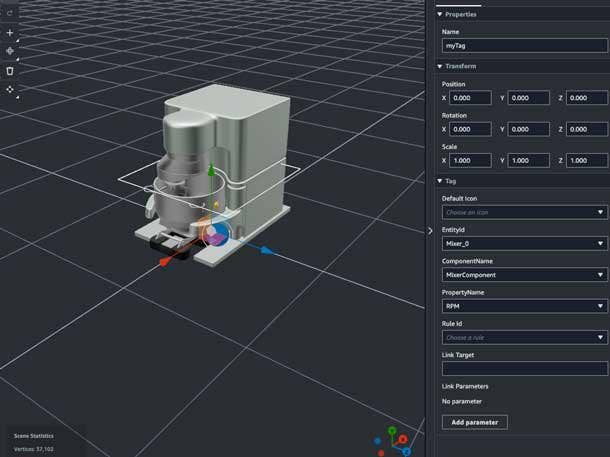The image size is (610, 457).
Task: Open the EntityId dropdown showing Mixer_0
Action: coord(524,243)
